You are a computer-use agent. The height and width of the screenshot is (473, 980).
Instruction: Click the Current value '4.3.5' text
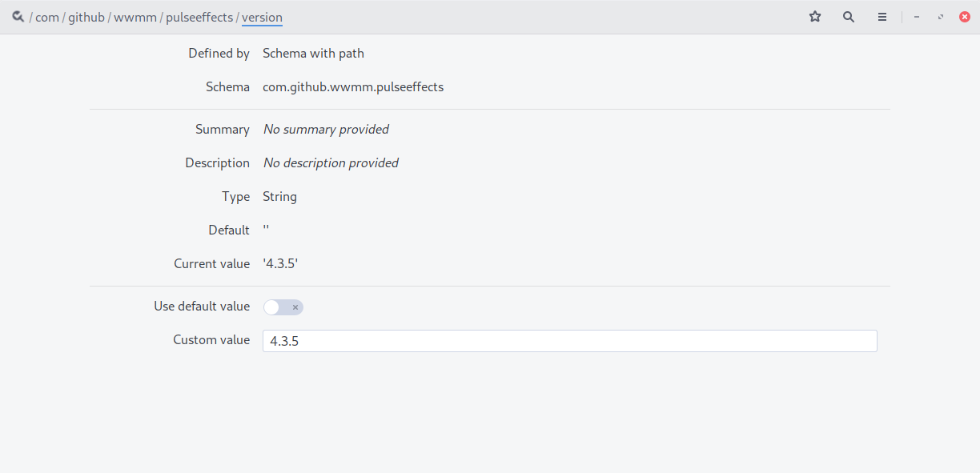pyautogui.click(x=279, y=263)
